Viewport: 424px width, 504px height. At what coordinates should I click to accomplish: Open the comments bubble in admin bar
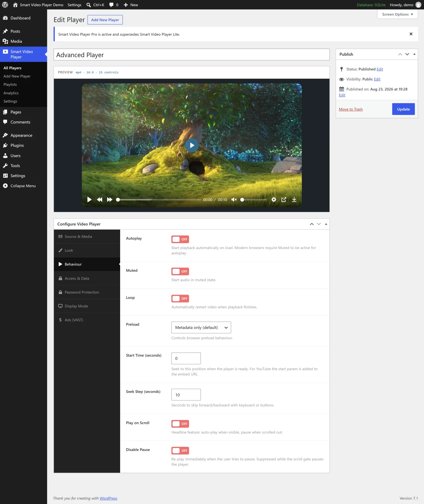(114, 5)
